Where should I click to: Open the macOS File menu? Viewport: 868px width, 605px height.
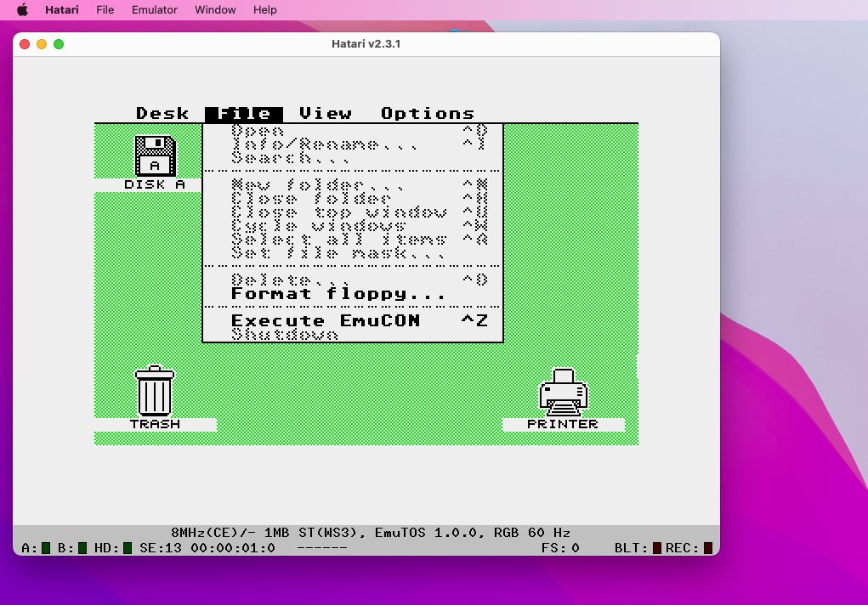(x=105, y=10)
